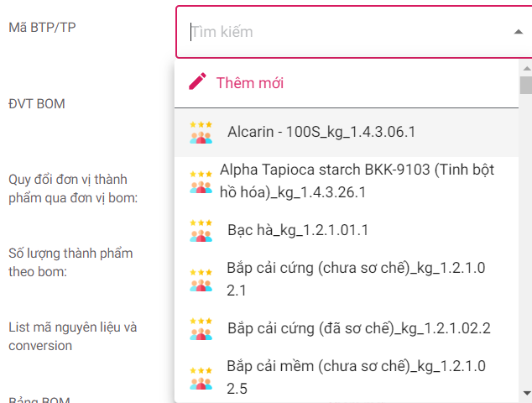The image size is (532, 403).
Task: Click icon beside Bắp cải cứng (đã sơ chế)
Action: 201,328
